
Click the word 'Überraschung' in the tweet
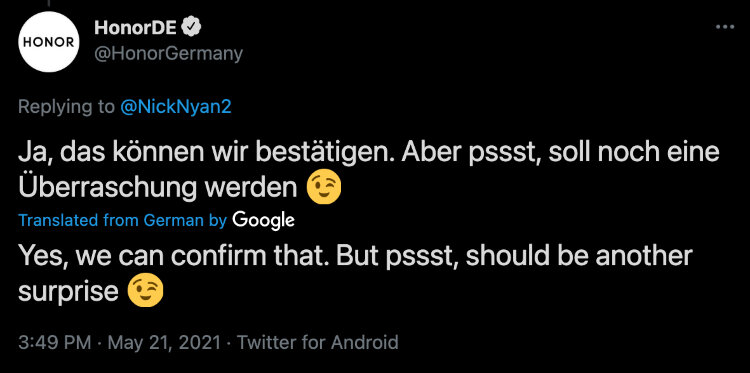click(108, 188)
